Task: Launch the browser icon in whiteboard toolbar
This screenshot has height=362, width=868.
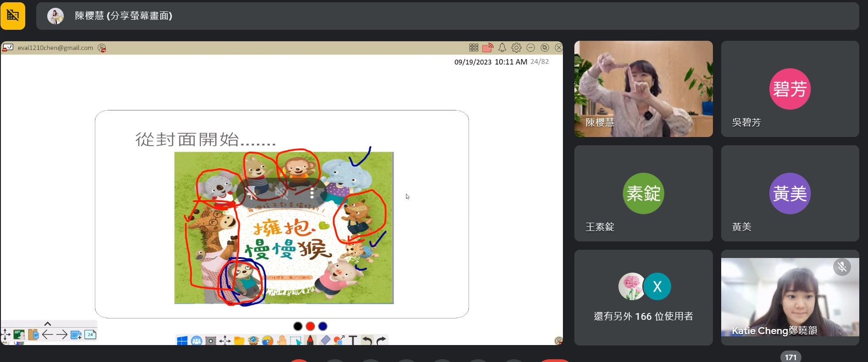Action: 268,340
